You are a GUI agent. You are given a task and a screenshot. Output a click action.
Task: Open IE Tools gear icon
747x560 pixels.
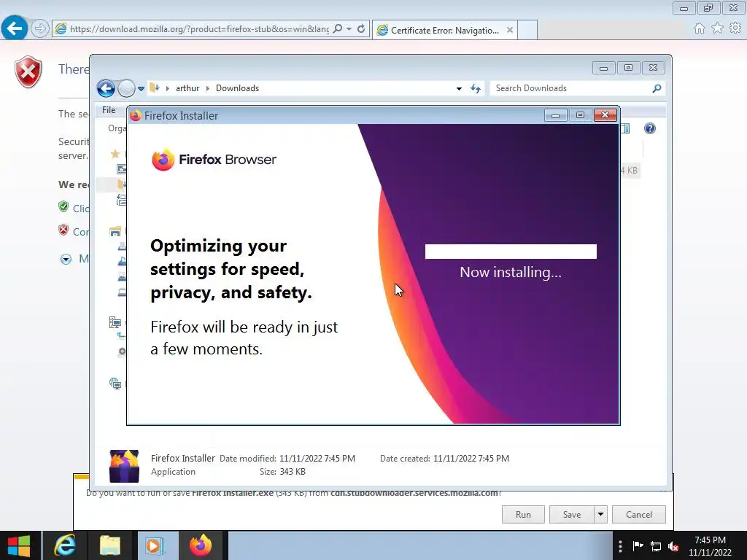coord(735,28)
